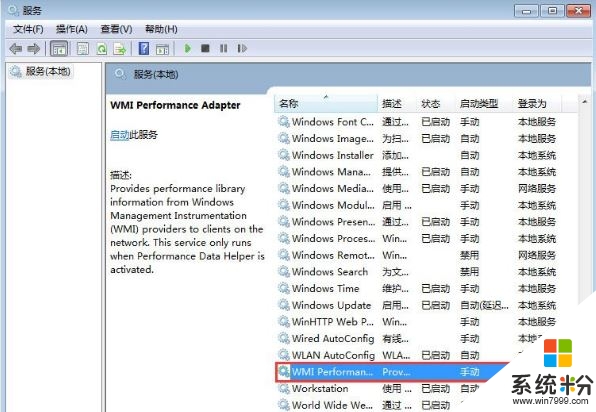
Task: Sort by the 状态 column header
Action: point(437,103)
